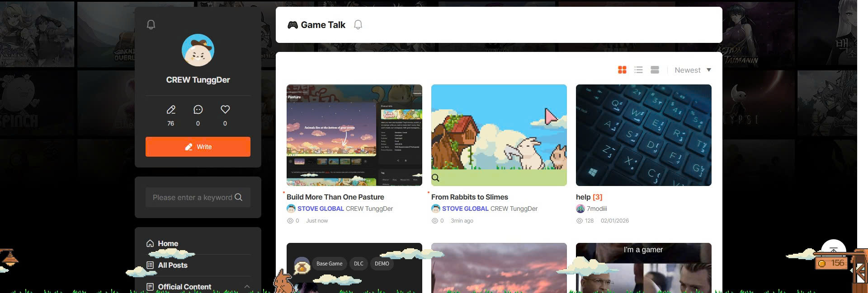Switch to list view layout

(x=638, y=70)
